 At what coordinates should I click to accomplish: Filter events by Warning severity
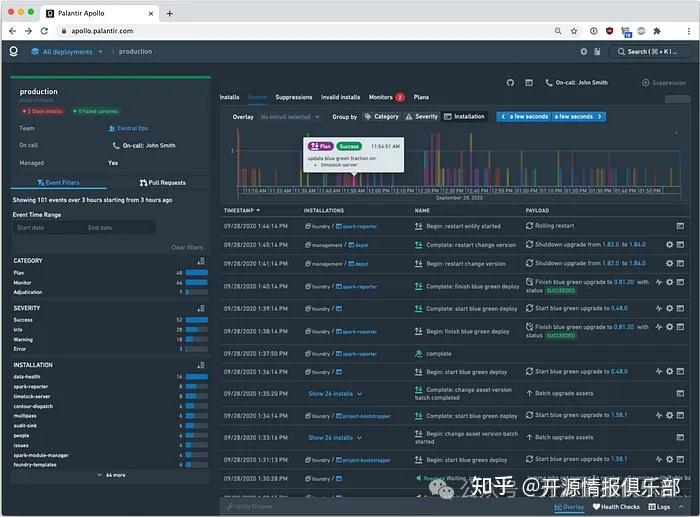click(110, 340)
